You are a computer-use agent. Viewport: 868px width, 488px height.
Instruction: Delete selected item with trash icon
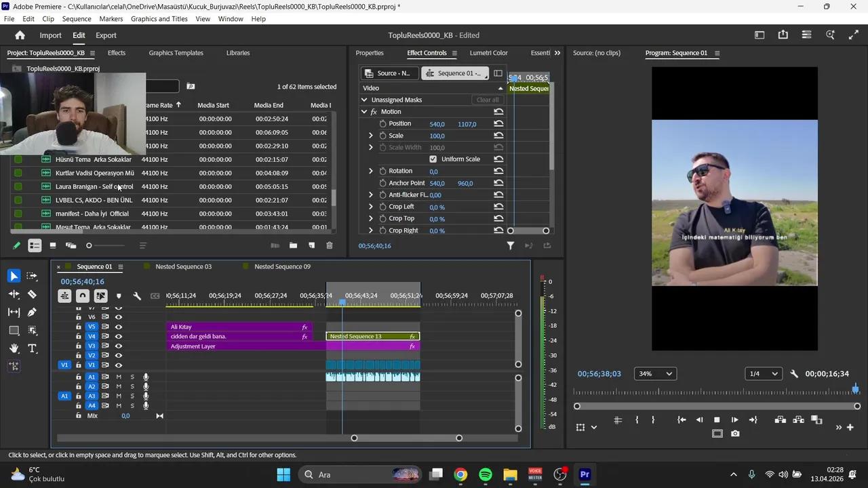coord(330,245)
